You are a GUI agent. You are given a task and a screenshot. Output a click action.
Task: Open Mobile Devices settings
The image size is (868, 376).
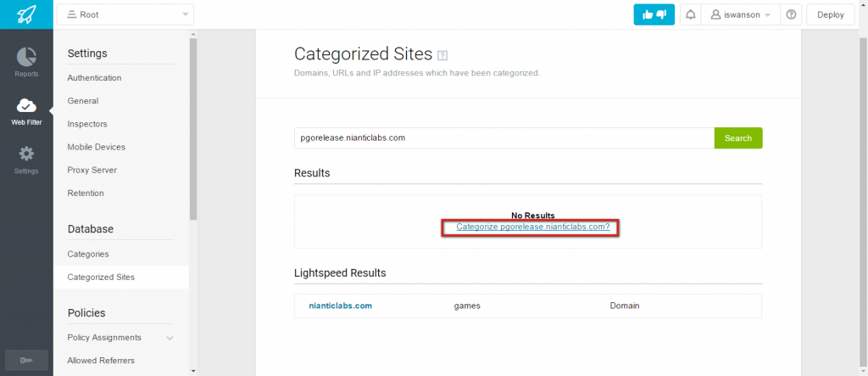pos(96,147)
